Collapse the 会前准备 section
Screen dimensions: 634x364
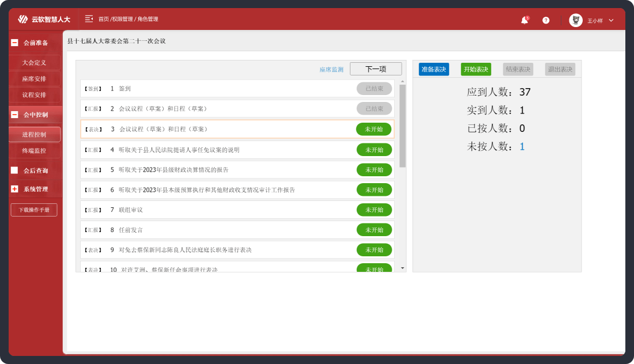[14, 43]
